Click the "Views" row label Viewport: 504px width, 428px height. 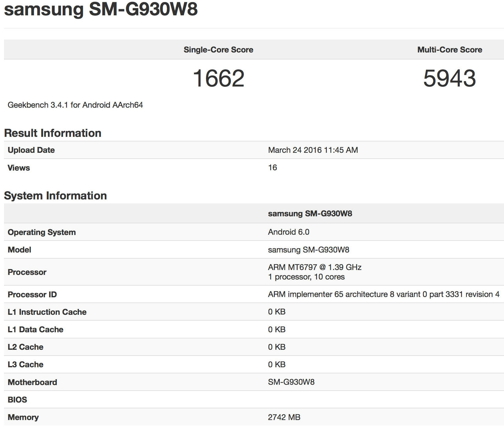19,168
